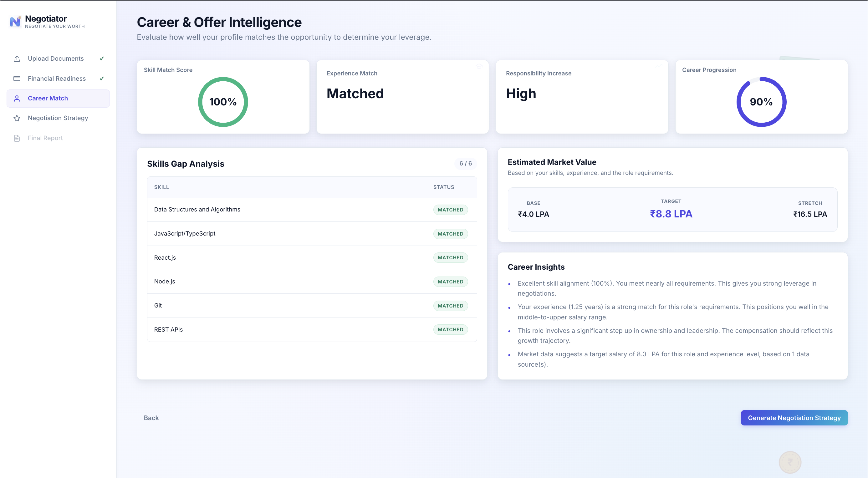Click the Negotiation Strategy star icon
868x478 pixels.
[x=17, y=118]
